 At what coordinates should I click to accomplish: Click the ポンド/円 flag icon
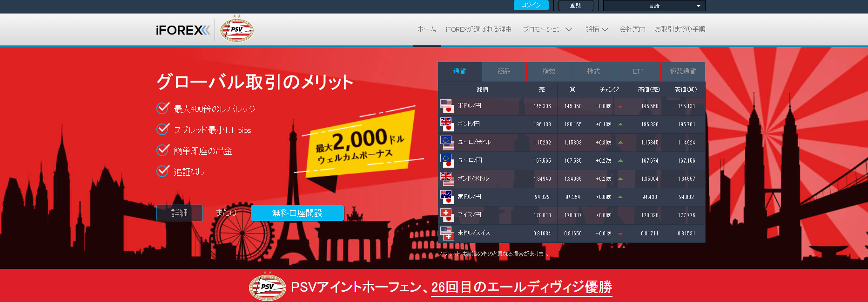click(447, 124)
